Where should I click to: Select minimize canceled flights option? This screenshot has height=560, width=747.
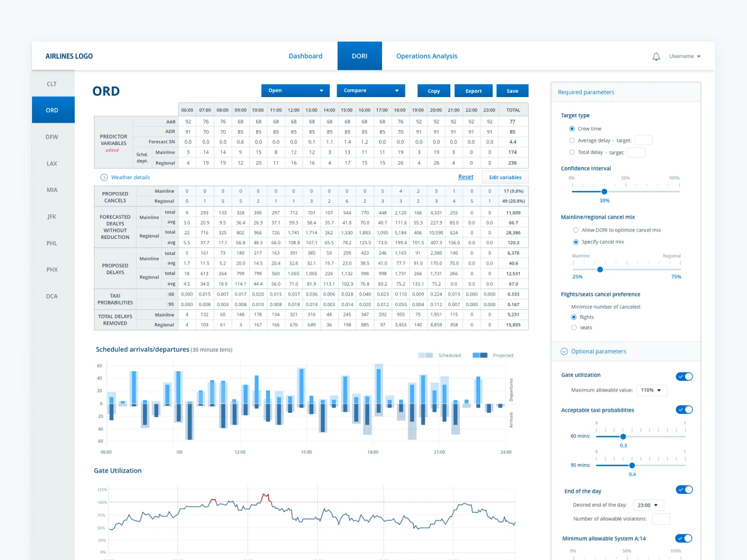click(x=574, y=317)
